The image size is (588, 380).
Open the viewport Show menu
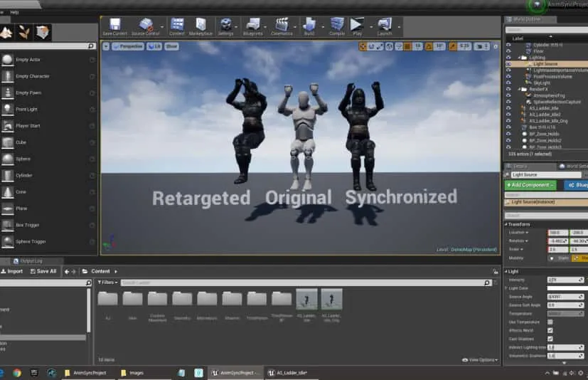pyautogui.click(x=171, y=46)
